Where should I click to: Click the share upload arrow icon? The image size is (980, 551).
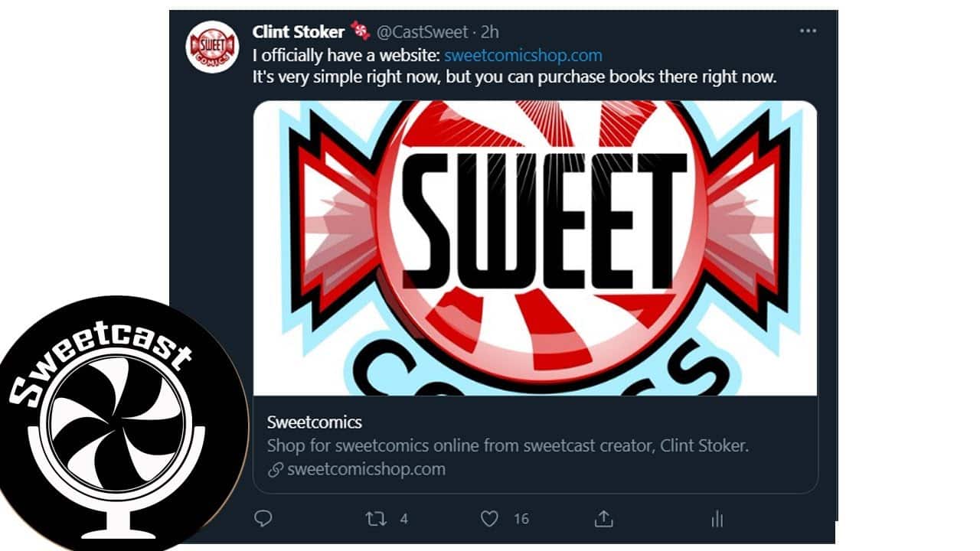pos(604,519)
